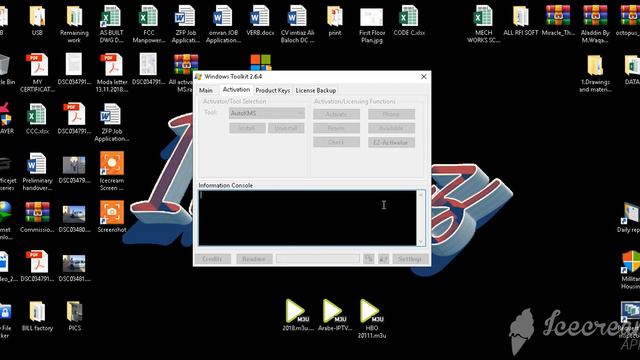Select the BILL factory folder
This screenshot has height=360, width=640.
(x=37, y=312)
